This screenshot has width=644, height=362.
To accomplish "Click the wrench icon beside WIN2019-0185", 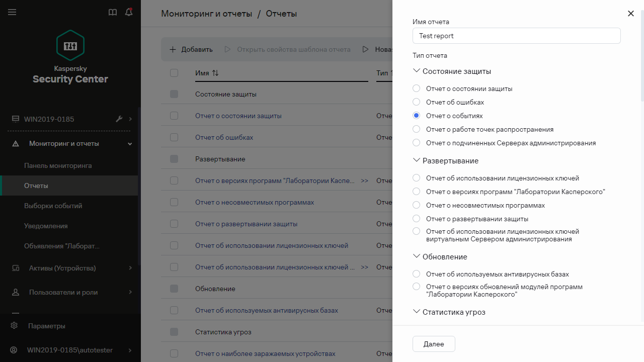I will tap(119, 119).
